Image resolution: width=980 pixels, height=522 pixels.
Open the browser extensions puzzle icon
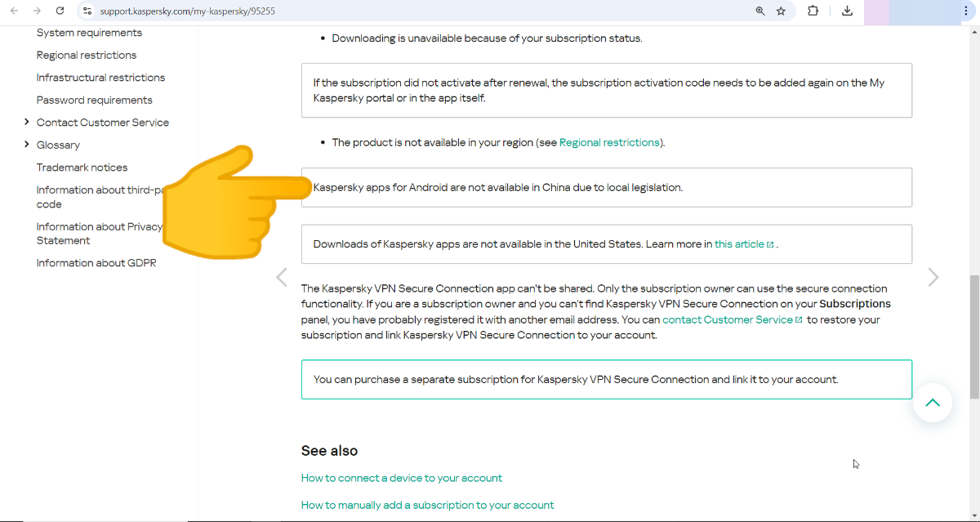pyautogui.click(x=813, y=11)
